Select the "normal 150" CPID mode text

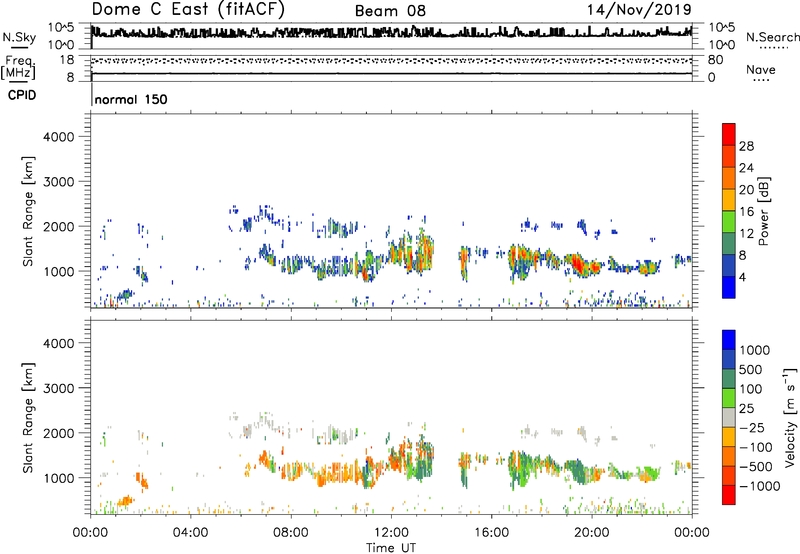click(131, 99)
